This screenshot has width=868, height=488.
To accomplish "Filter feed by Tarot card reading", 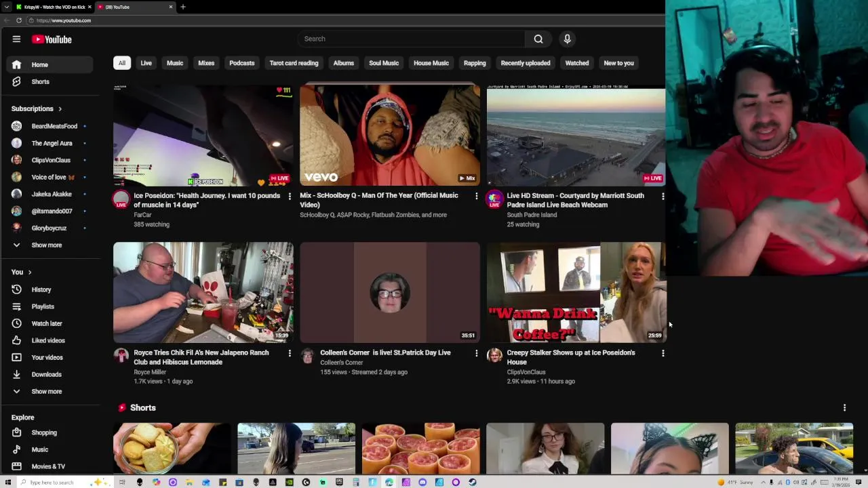I will point(294,63).
